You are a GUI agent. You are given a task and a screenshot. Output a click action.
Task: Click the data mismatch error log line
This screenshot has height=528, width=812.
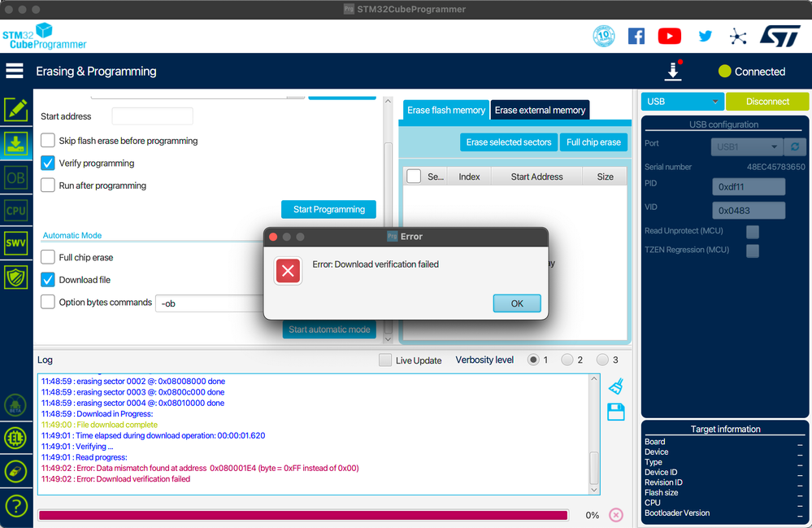(x=200, y=468)
